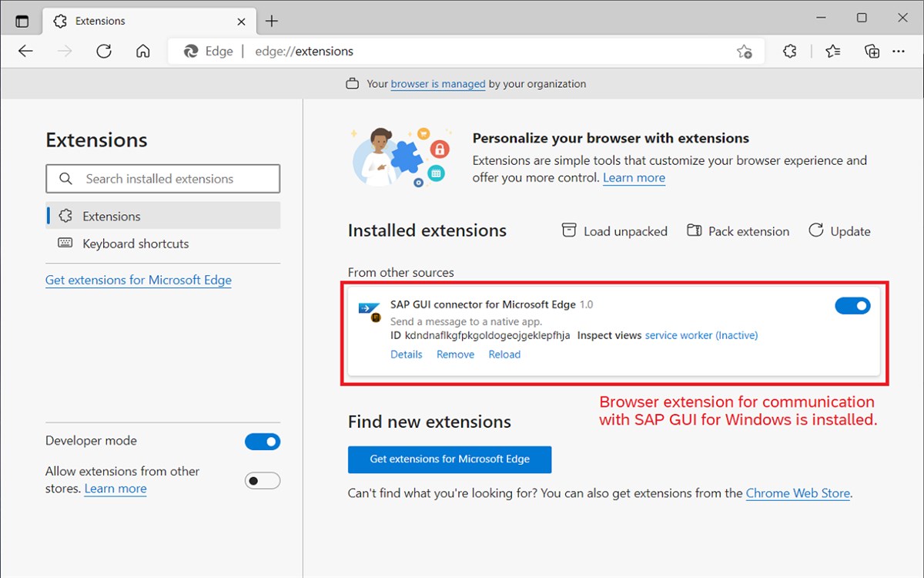The width and height of the screenshot is (924, 578).
Task: Click the browser is managed link
Action: click(x=437, y=84)
